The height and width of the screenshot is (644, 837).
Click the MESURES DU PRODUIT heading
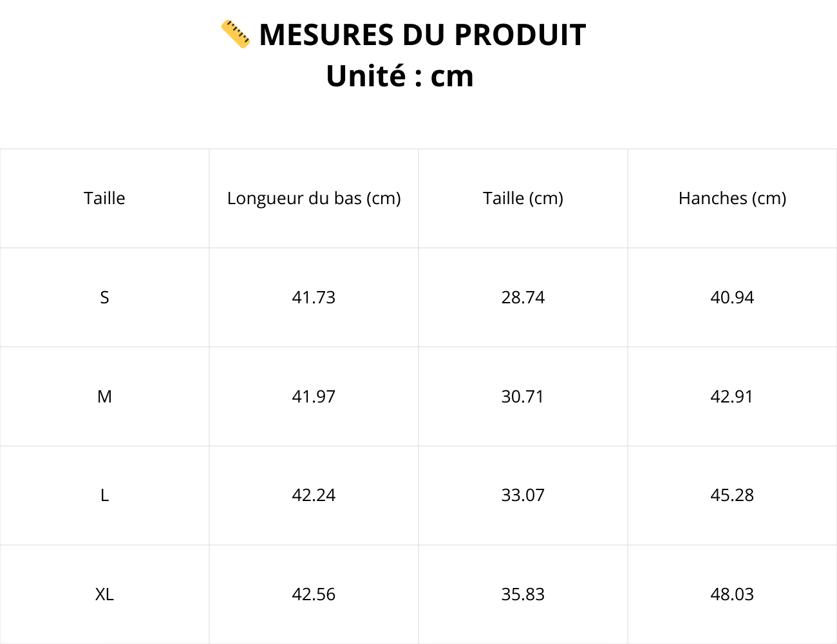[x=422, y=35]
